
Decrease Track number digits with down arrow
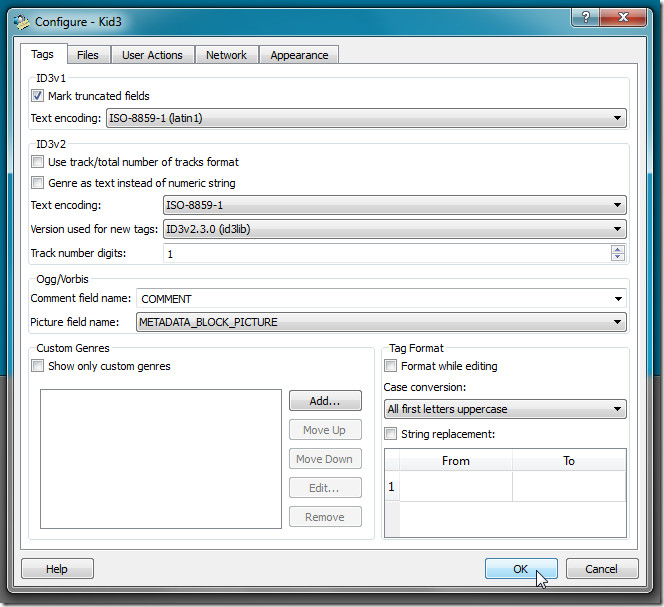pos(618,257)
